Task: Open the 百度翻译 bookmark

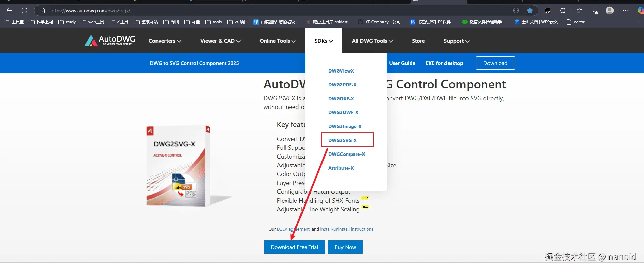Action: 276,22
